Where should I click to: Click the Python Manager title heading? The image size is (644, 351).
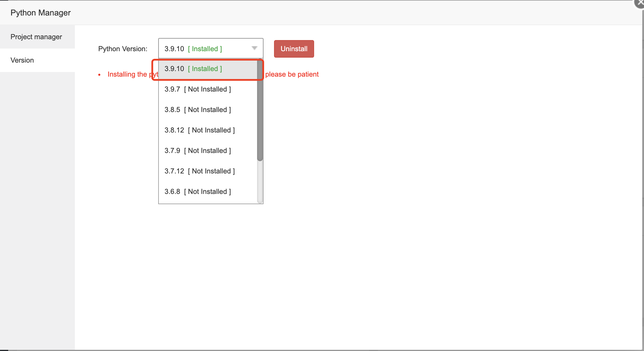click(x=41, y=13)
